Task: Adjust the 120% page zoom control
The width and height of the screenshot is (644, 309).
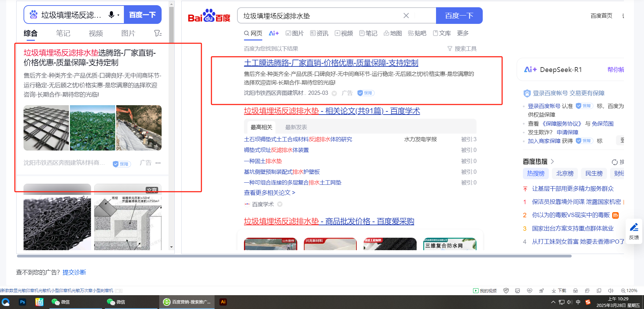Action: pyautogui.click(x=629, y=291)
